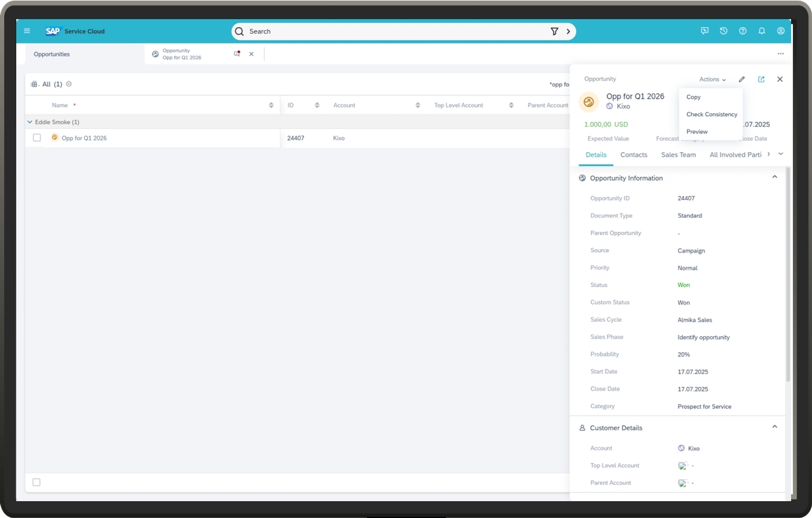The width and height of the screenshot is (812, 518).
Task: Switch to the Contacts tab
Action: (x=634, y=154)
